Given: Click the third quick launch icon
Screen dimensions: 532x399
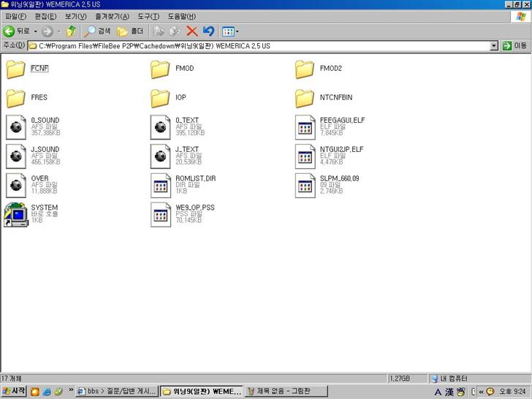Looking at the screenshot, I should point(58,392).
